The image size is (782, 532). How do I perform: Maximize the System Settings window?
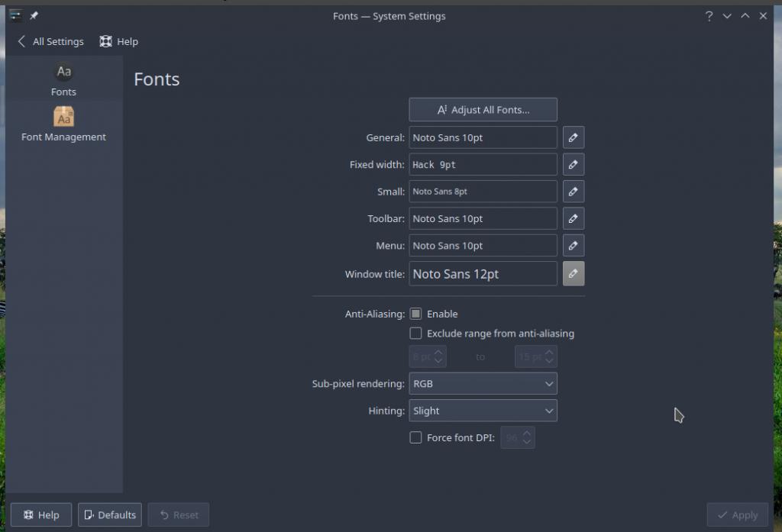[745, 16]
